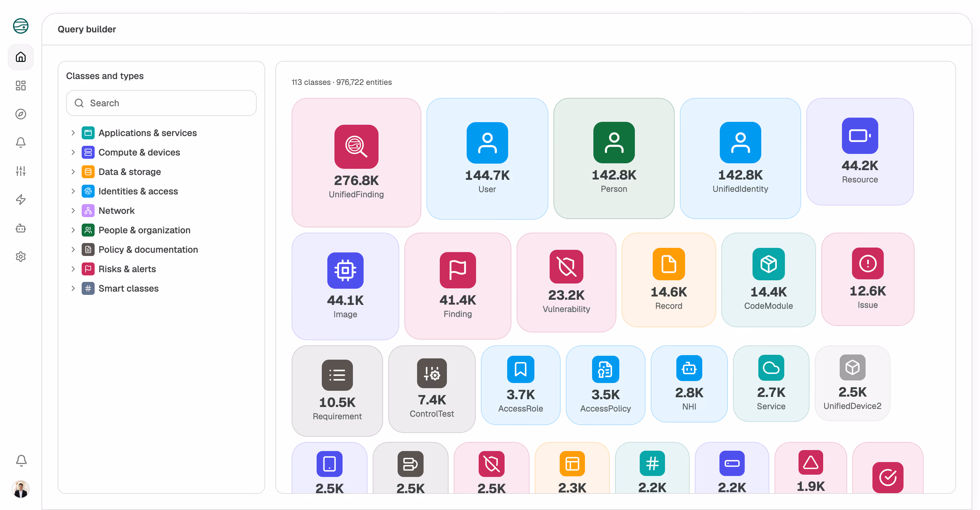Screen dimensions: 980x510
Task: Open the alerts bell icon in upper sidebar
Action: tap(20, 143)
